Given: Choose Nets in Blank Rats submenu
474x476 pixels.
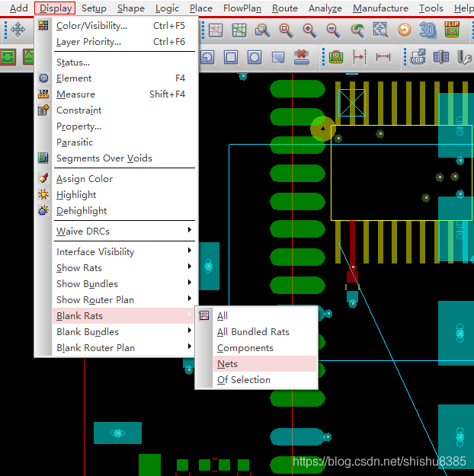Looking at the screenshot, I should coord(227,364).
